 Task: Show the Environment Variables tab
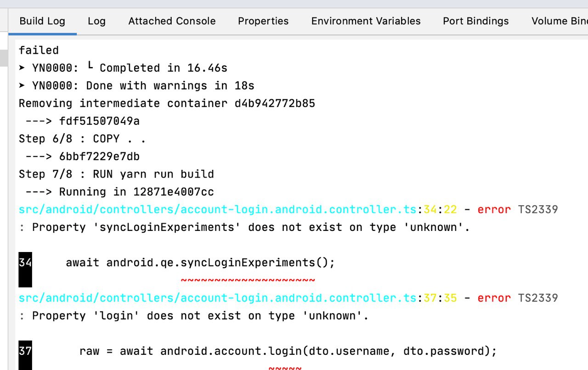coord(366,21)
